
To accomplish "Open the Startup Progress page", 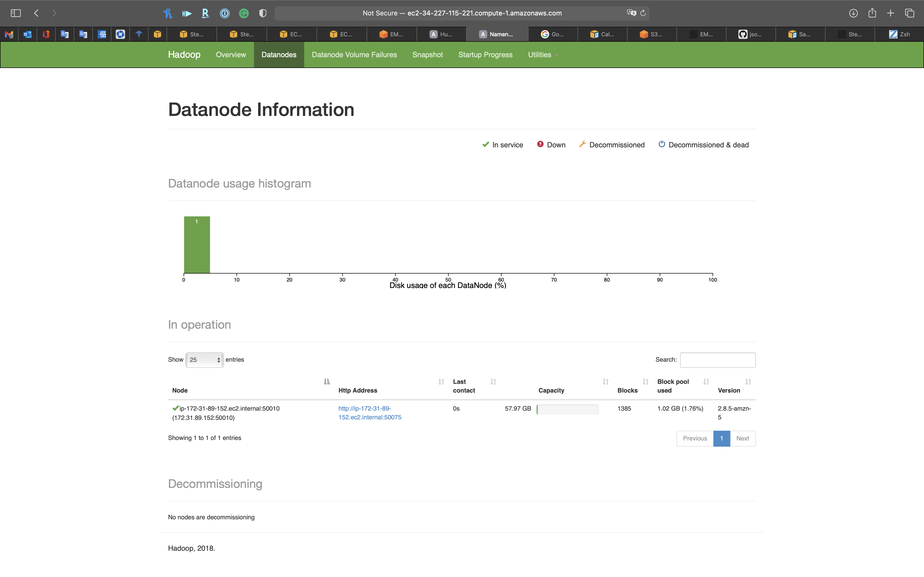I will pos(485,55).
